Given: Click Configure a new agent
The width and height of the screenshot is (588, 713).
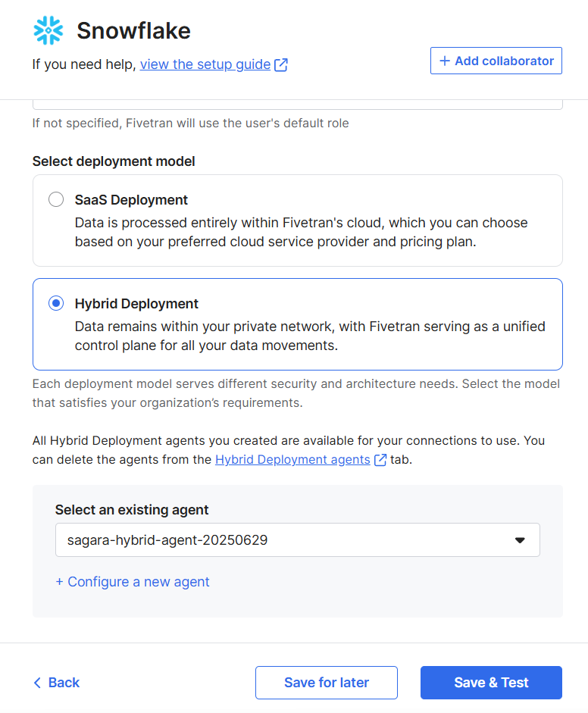Looking at the screenshot, I should point(133,582).
